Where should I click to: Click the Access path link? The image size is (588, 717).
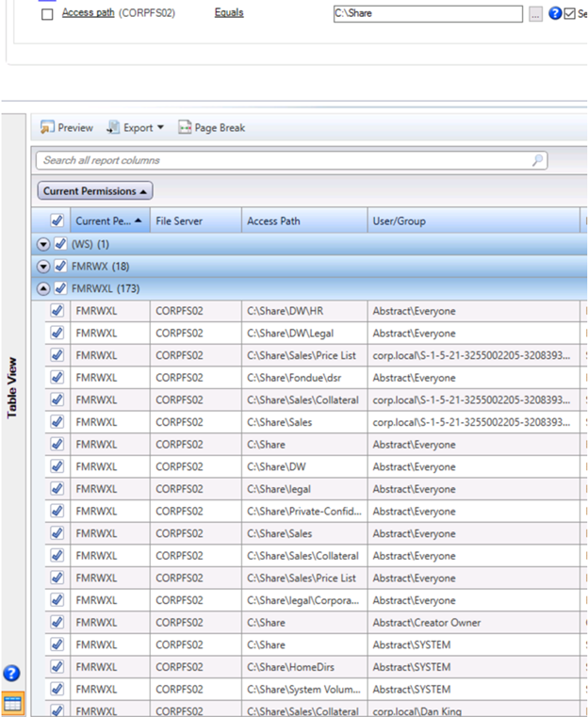pyautogui.click(x=88, y=13)
